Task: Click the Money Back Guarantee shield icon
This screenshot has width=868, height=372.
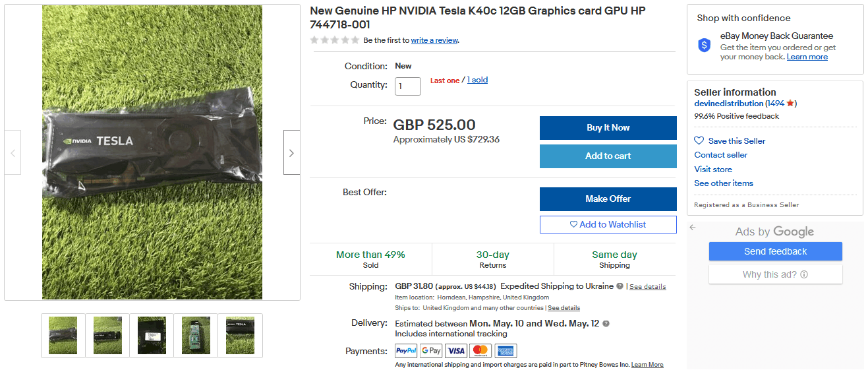Action: 705,46
